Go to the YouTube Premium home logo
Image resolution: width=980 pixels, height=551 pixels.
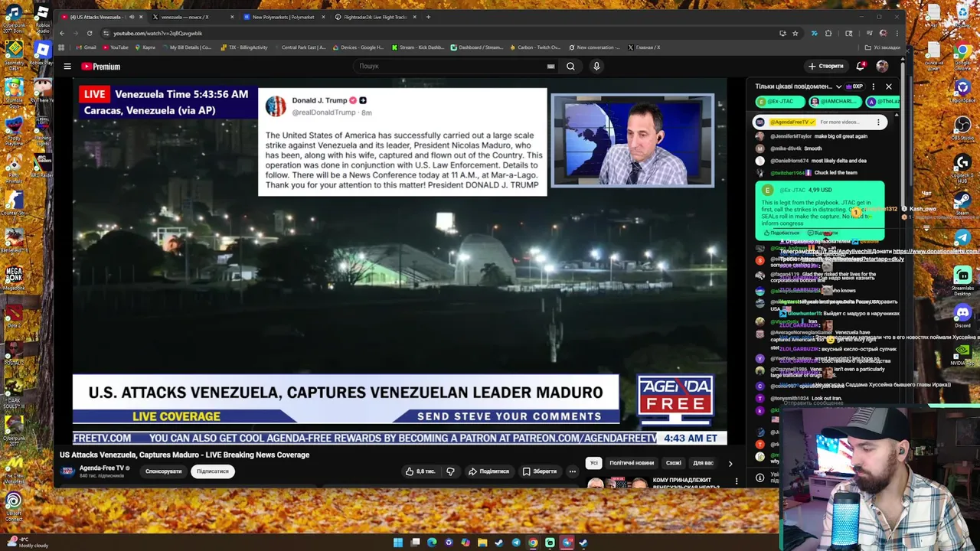click(x=100, y=67)
